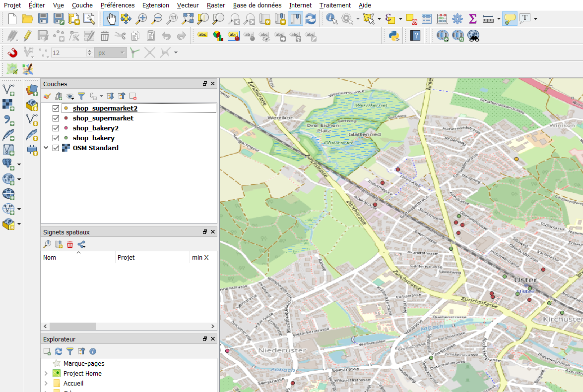Screen dimensions: 583x392
Task: Expand the OSM Standard layer group
Action: click(46, 148)
